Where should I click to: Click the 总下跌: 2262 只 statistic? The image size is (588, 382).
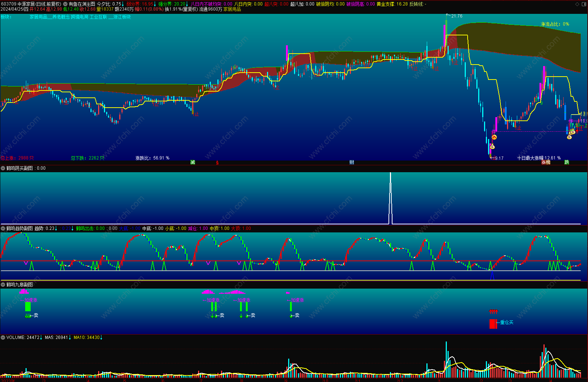[x=88, y=158]
